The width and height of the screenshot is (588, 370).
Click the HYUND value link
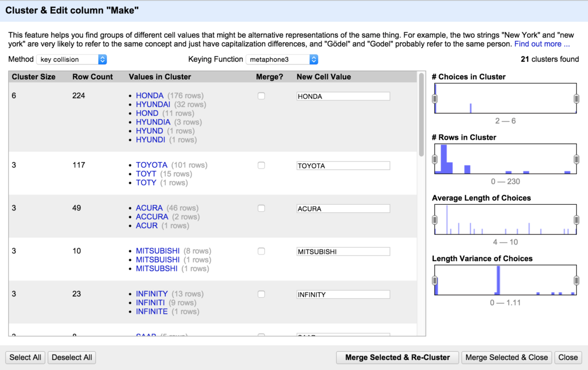[149, 131]
